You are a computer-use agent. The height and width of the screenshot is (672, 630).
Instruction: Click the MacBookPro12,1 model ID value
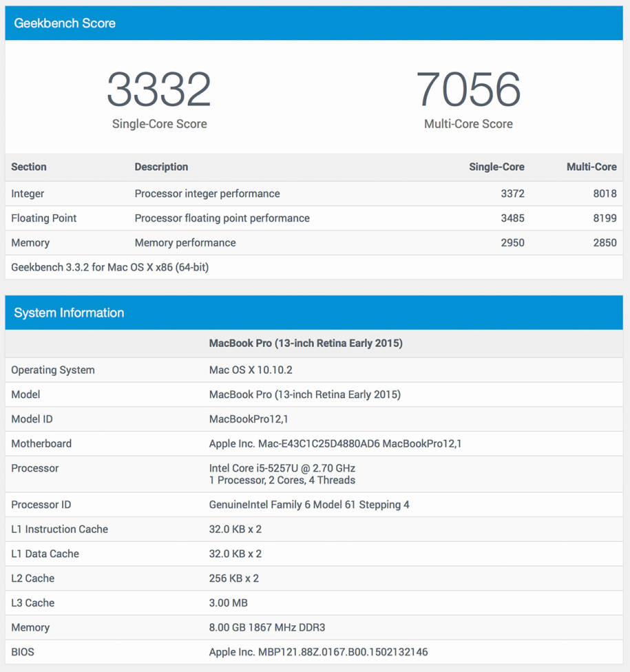(249, 419)
